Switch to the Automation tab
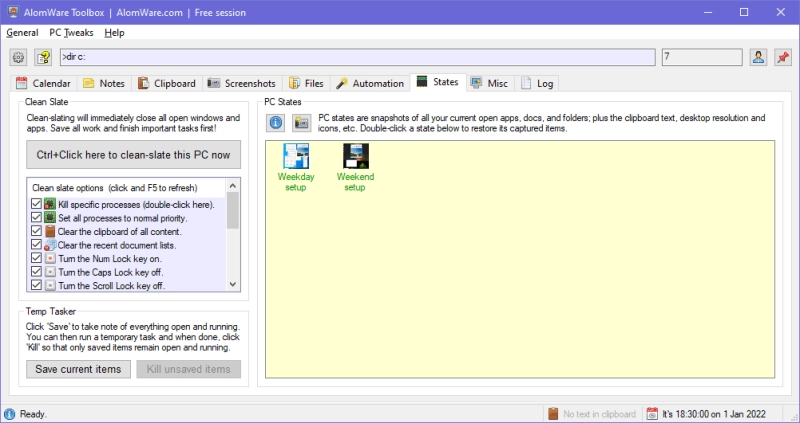800x423 pixels. tap(370, 83)
